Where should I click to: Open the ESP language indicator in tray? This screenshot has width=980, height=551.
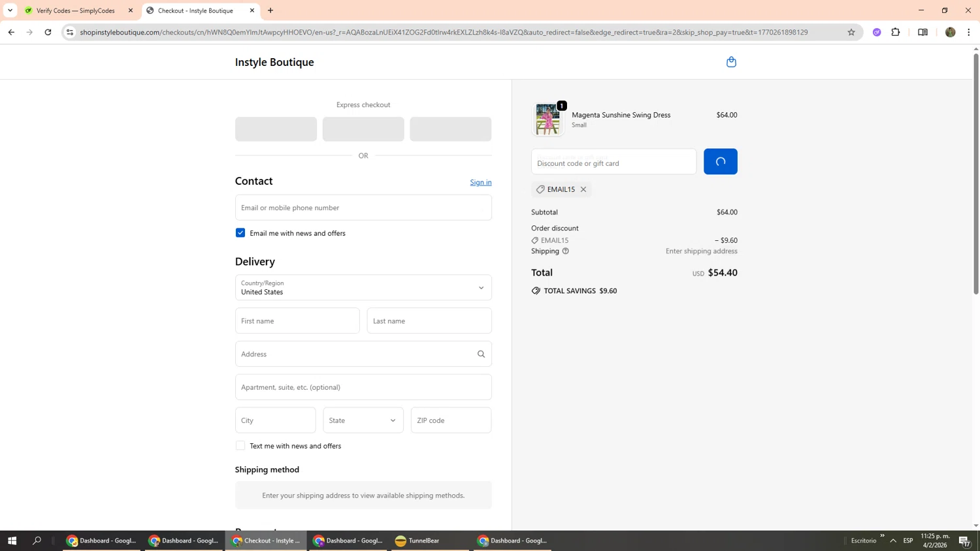pos(908,541)
